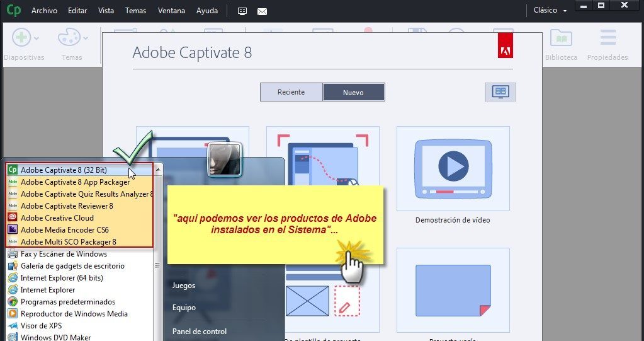Open the Vista menu
Image resolution: width=644 pixels, height=341 pixels.
click(106, 11)
